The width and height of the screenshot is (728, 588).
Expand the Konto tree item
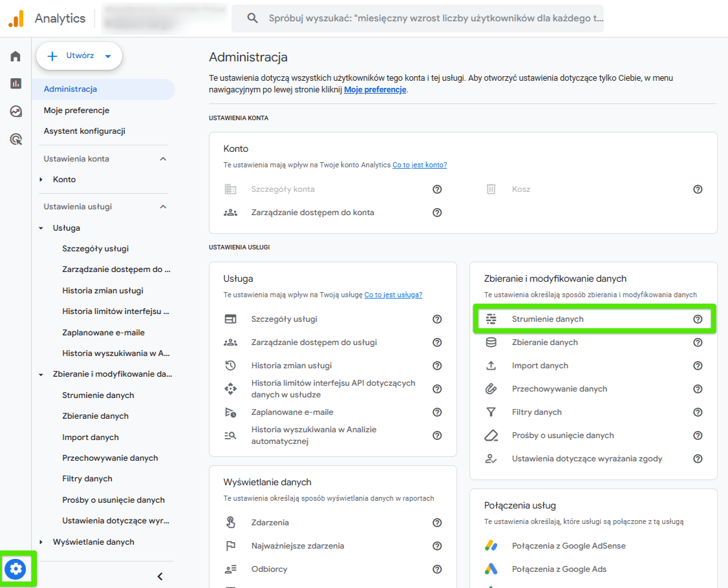(41, 180)
